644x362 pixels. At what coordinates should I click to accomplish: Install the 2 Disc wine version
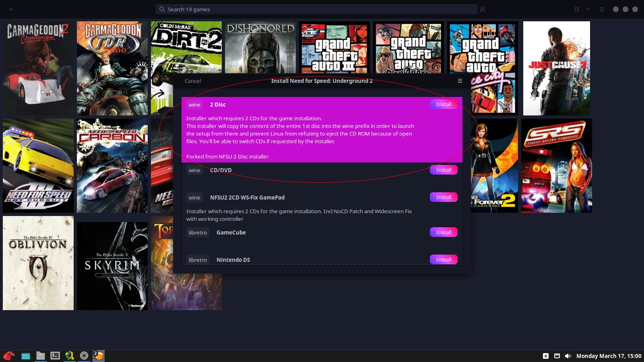click(444, 104)
